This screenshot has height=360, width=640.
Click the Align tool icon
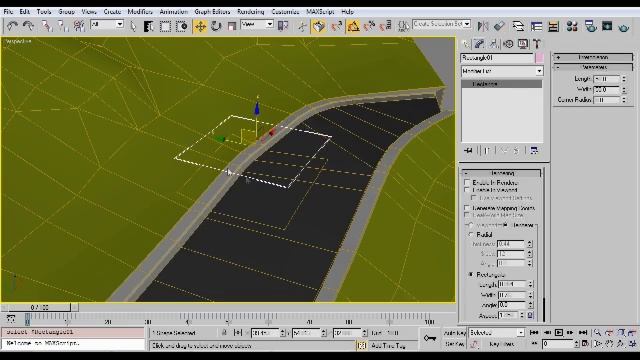[499, 27]
